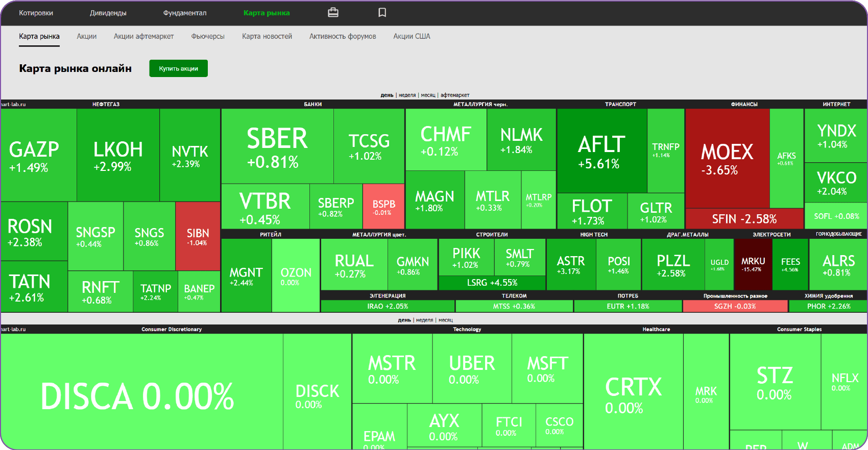
Task: Open Дивиденды in top navigation
Action: 108,13
